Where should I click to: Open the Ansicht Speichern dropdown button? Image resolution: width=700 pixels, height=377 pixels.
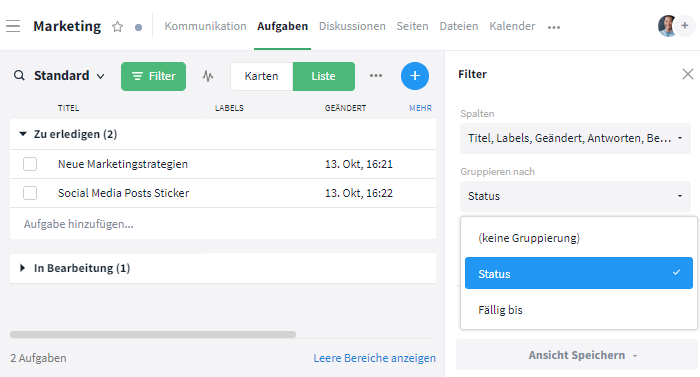(577, 355)
